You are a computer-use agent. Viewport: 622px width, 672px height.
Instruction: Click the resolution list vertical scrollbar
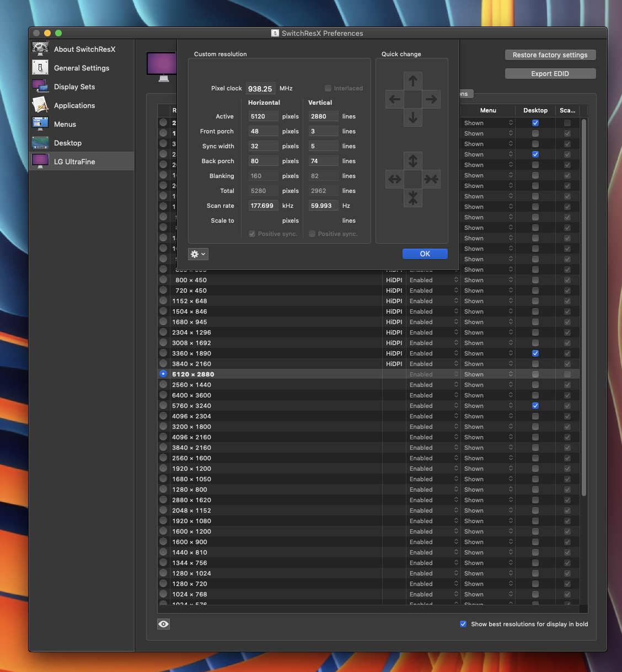click(x=584, y=309)
